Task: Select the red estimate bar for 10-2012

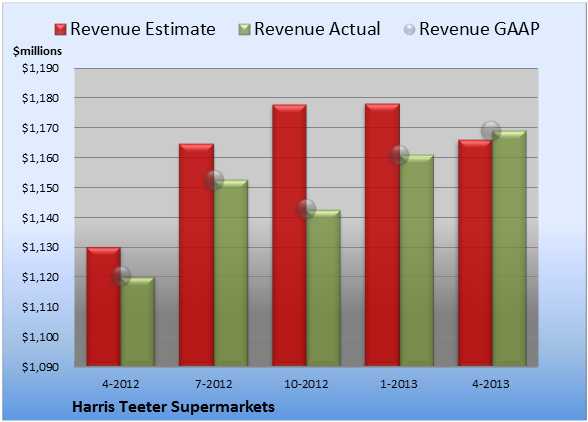Action: coord(289,235)
